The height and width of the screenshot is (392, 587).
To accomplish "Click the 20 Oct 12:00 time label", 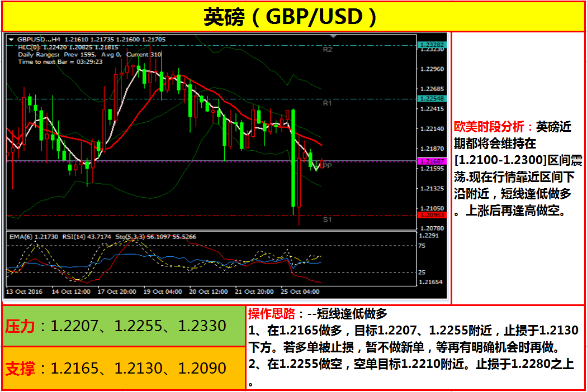I will click(x=208, y=291).
